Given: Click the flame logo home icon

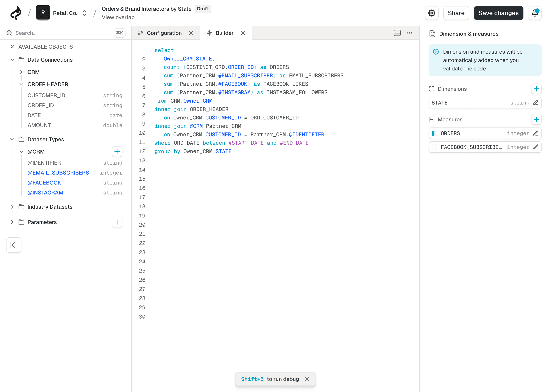Looking at the screenshot, I should [x=16, y=13].
